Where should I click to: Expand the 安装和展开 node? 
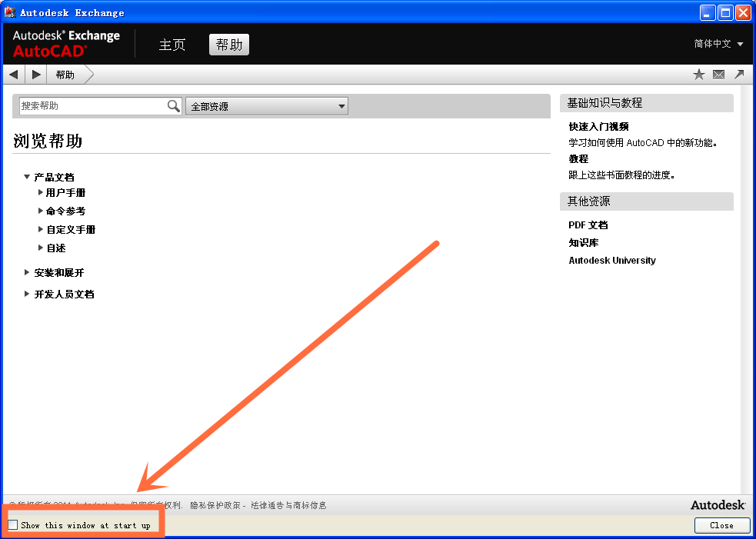coord(27,272)
